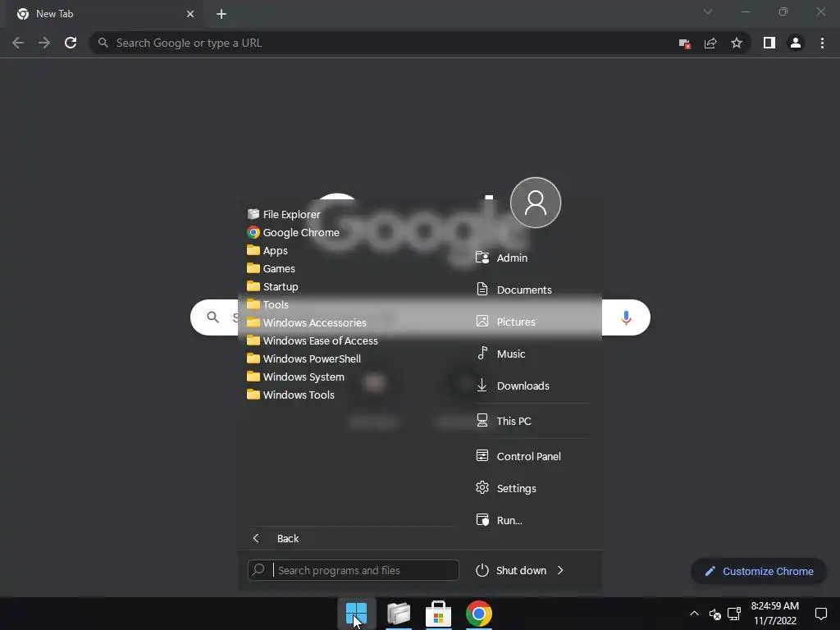Open Microsoft Store from the taskbar
The width and height of the screenshot is (840, 630).
[438, 614]
